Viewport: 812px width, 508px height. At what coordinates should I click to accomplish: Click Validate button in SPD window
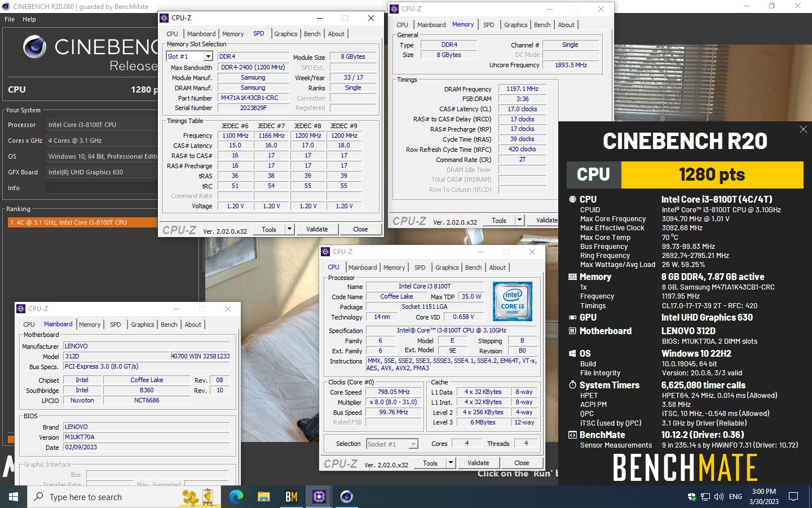pos(317,229)
